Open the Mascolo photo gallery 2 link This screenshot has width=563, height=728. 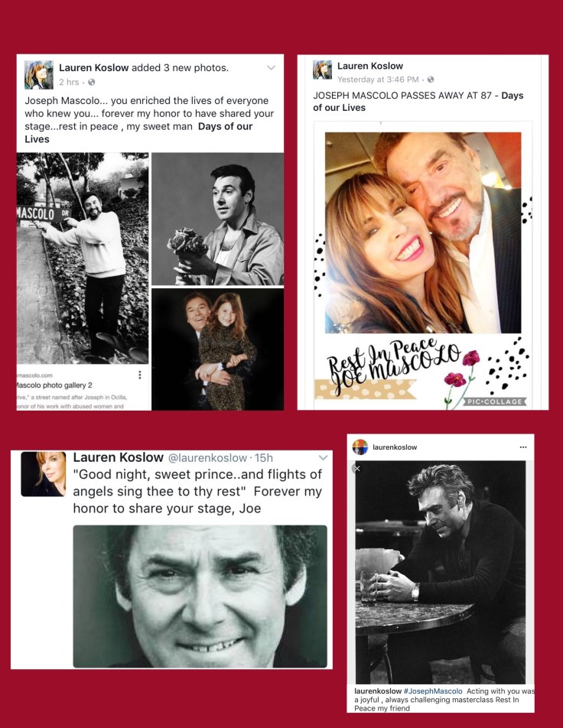click(x=55, y=385)
